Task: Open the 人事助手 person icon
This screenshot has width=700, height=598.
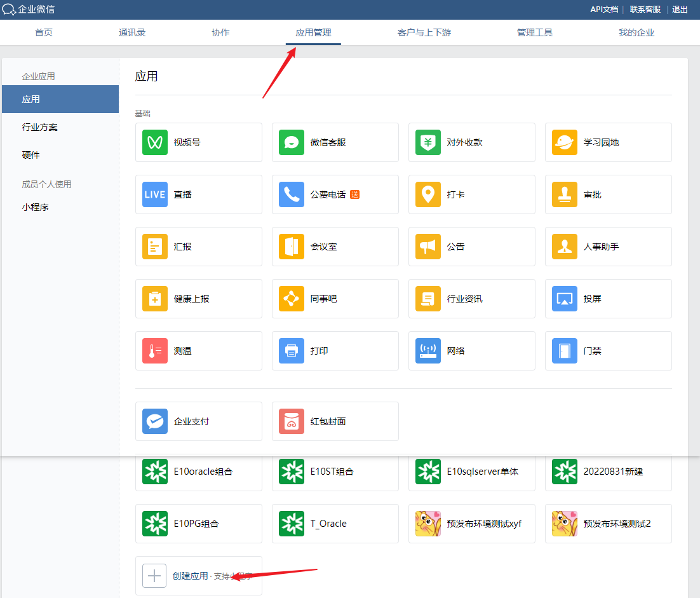Action: (x=565, y=247)
